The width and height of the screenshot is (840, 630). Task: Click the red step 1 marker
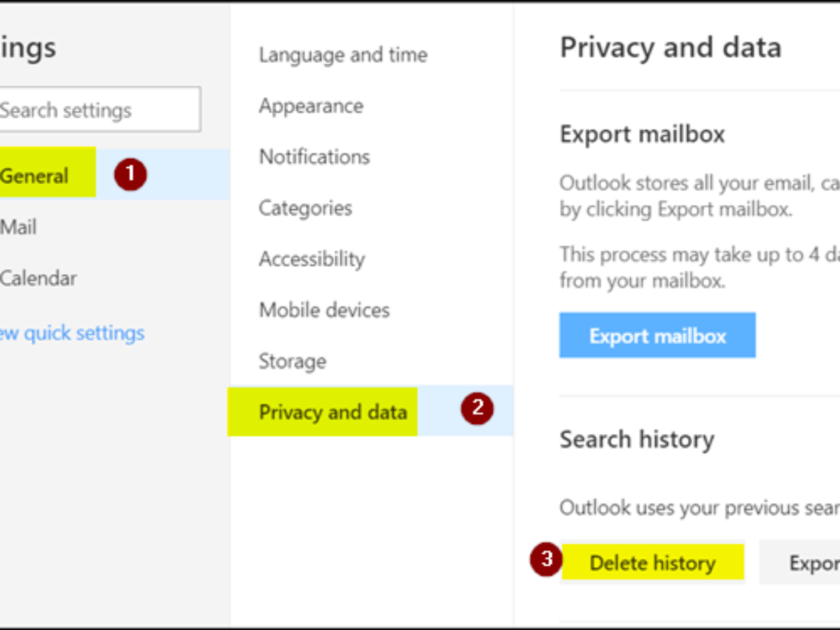pyautogui.click(x=130, y=174)
